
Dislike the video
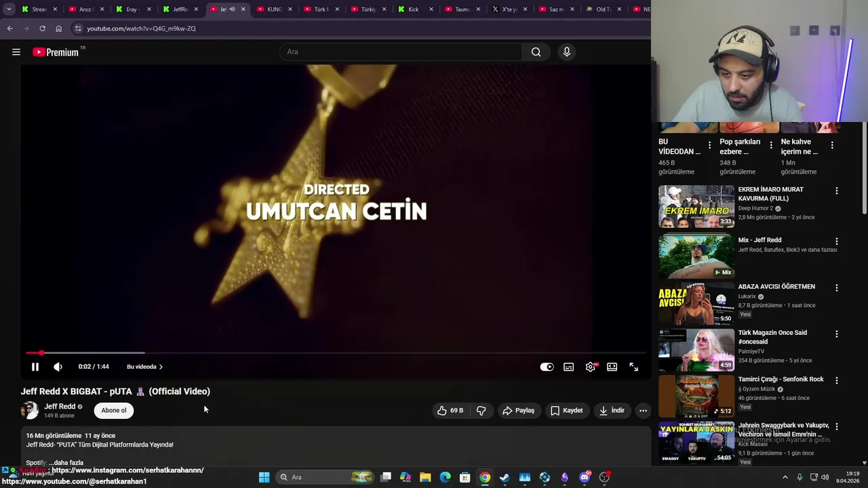click(481, 410)
